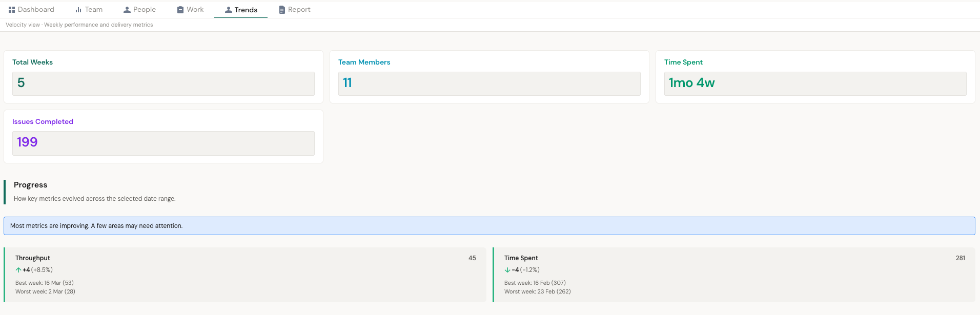Click the Total Weeks value 5
Image resolution: width=980 pixels, height=315 pixels.
[21, 83]
